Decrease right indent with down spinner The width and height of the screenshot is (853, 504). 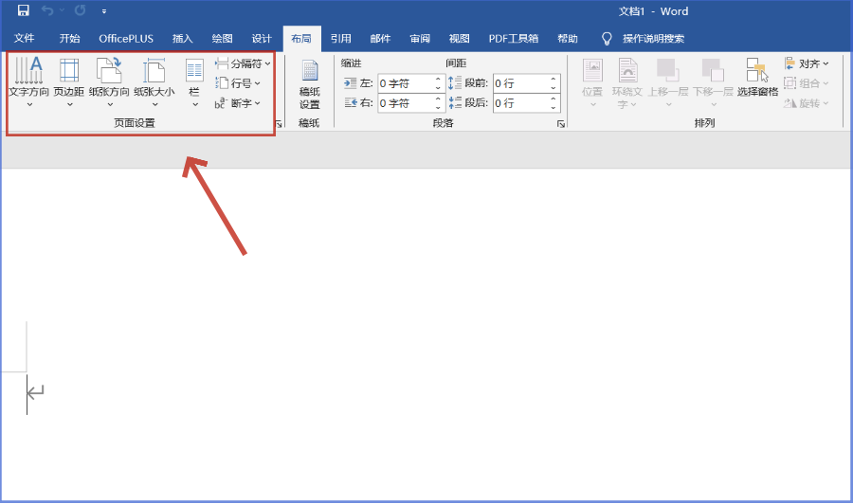(438, 107)
